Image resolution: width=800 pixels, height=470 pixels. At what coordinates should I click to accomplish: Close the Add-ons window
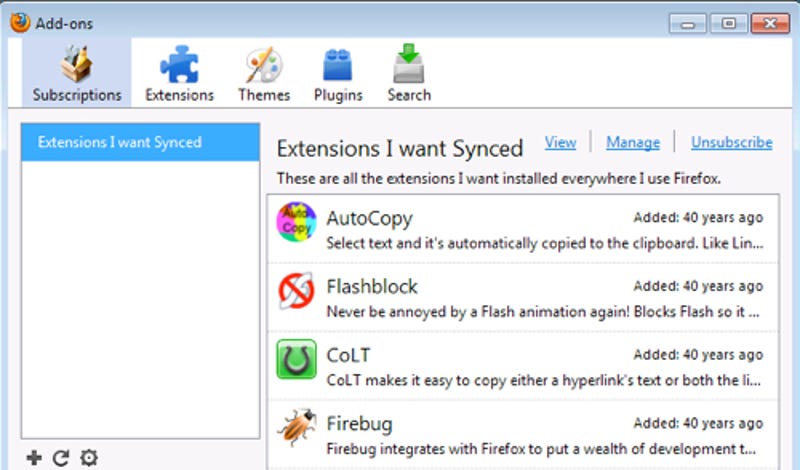[x=770, y=23]
